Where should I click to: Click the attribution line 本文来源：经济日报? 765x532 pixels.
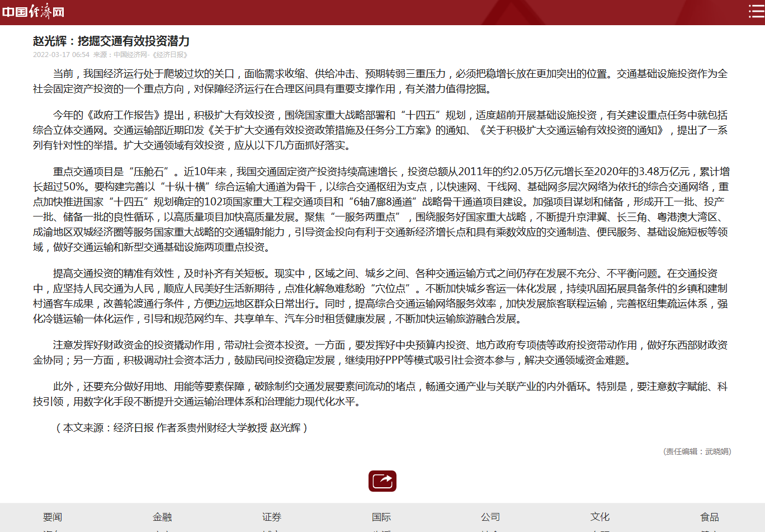[182, 428]
